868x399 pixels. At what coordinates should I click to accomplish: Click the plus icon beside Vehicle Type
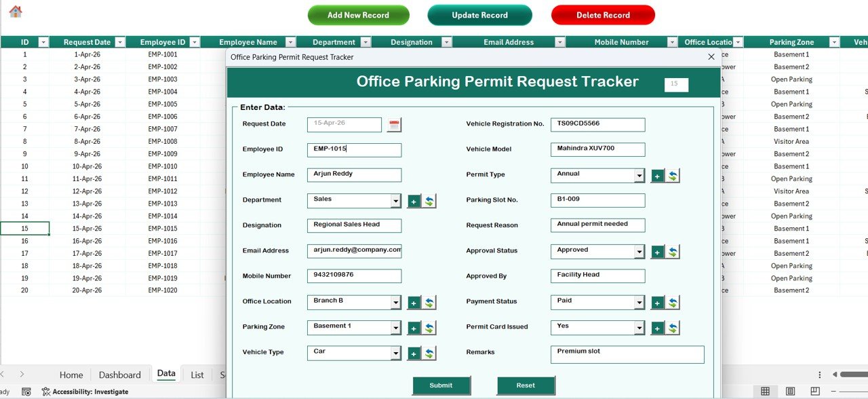(x=414, y=353)
